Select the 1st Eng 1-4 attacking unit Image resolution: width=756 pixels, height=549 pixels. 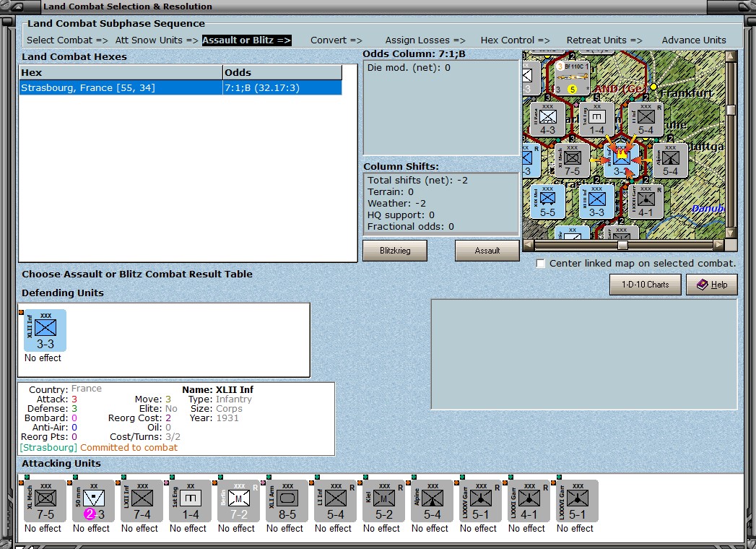(191, 501)
